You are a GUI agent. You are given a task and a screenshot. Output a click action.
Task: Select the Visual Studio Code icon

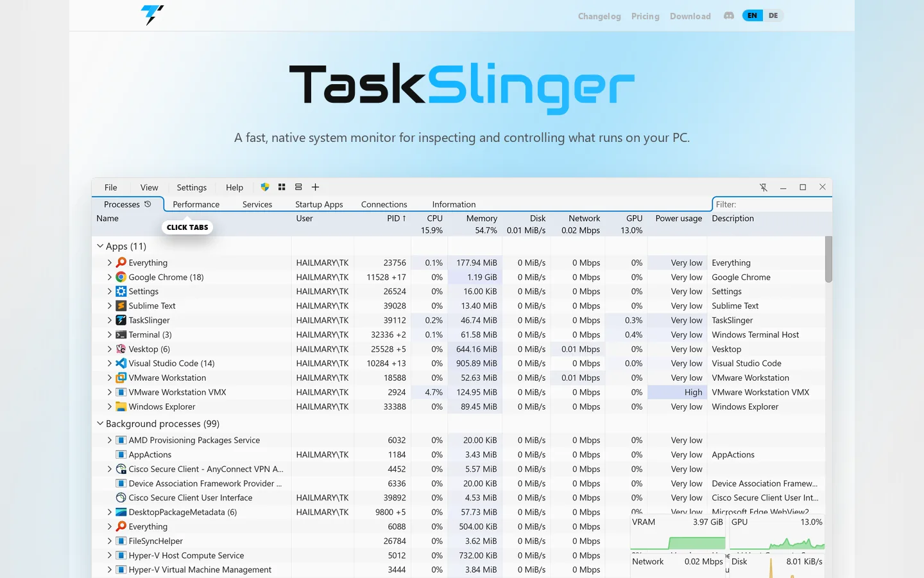pos(121,363)
